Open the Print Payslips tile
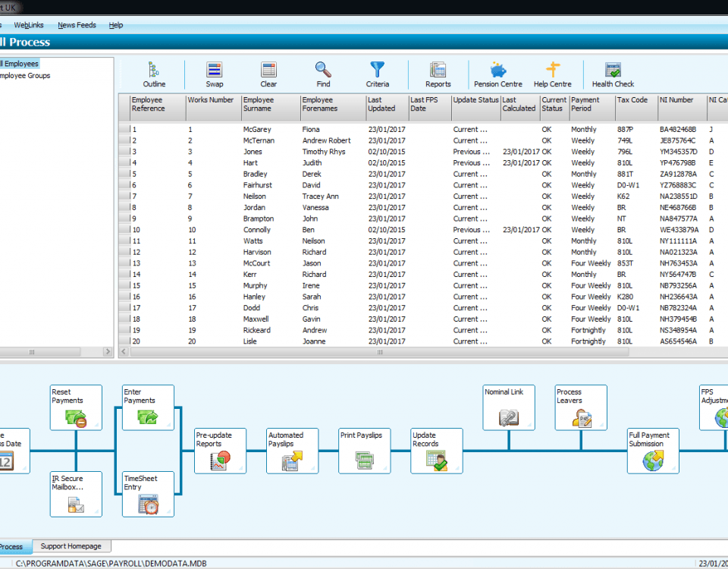Image resolution: width=728 pixels, height=569 pixels. pyautogui.click(x=365, y=451)
